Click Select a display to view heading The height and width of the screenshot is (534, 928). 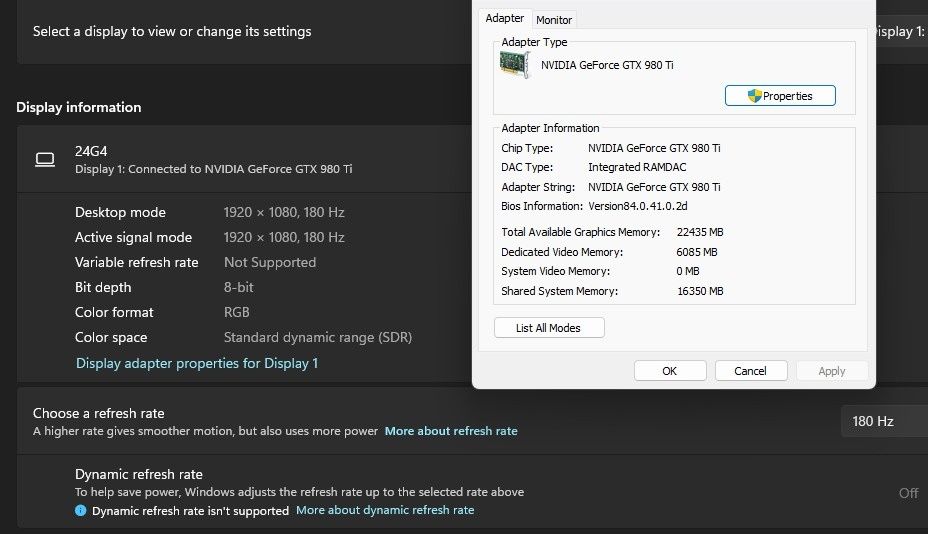tap(172, 31)
